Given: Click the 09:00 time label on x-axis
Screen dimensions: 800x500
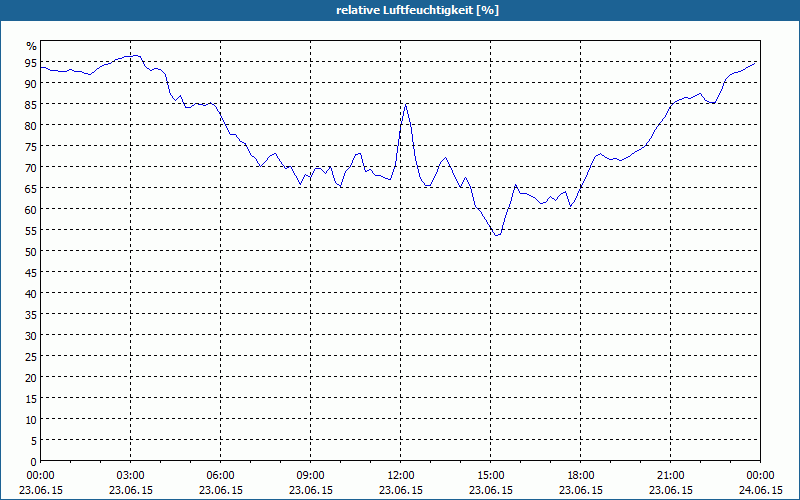Looking at the screenshot, I should [x=311, y=476].
